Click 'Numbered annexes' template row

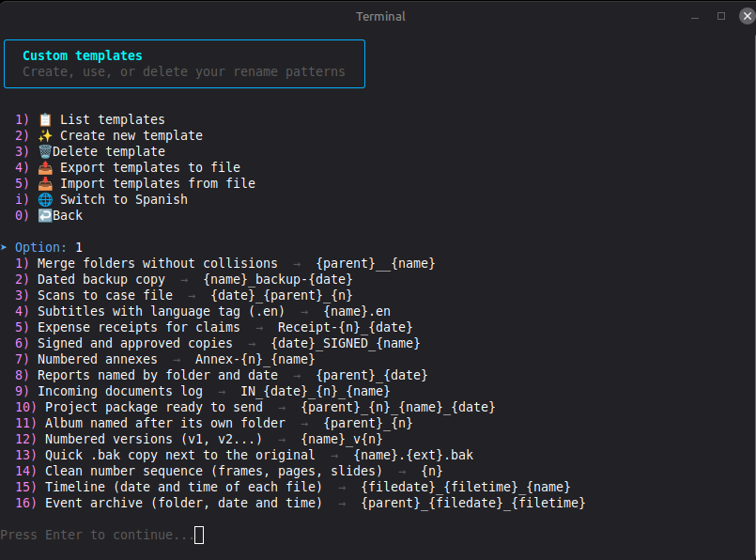(165, 359)
